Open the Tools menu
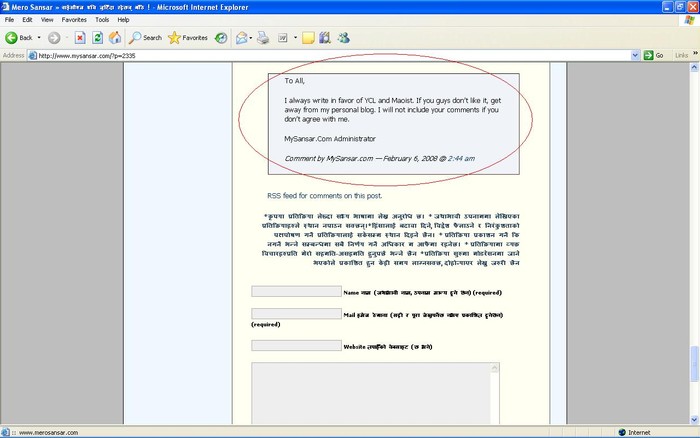The image size is (700, 438). pos(102,19)
